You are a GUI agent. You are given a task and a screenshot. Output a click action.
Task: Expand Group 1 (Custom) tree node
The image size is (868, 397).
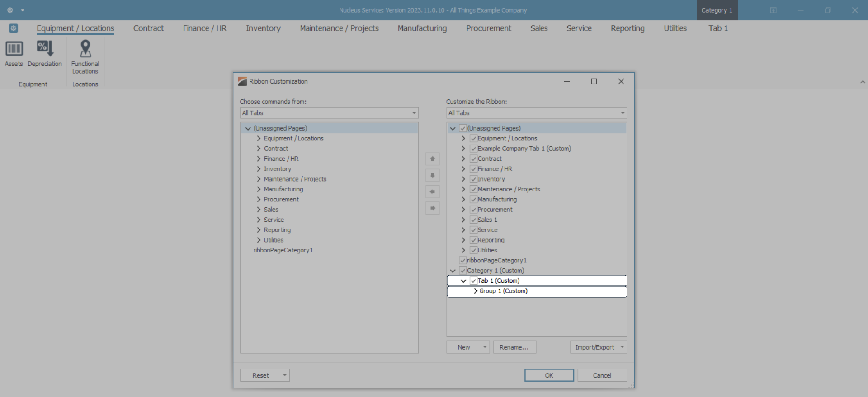(476, 291)
